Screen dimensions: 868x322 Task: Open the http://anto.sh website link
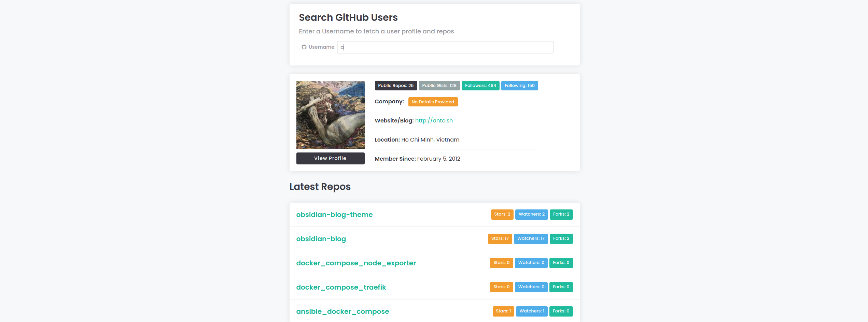434,120
